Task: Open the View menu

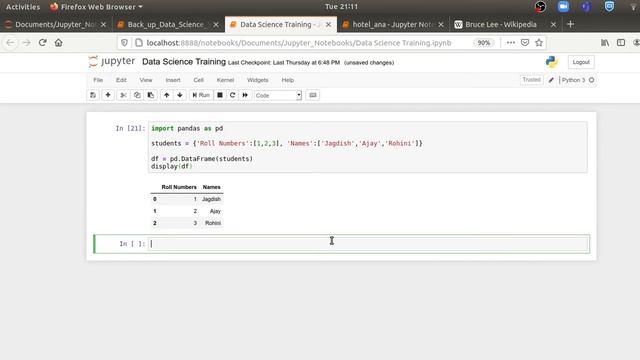Action: pyautogui.click(x=146, y=80)
